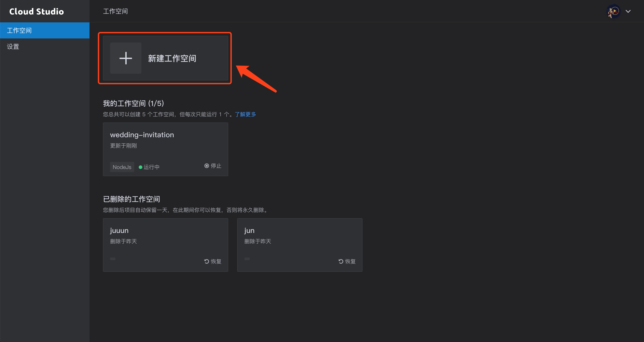Switch to 工作空间 sidebar item
Screen dimensions: 644x342
click(19, 30)
